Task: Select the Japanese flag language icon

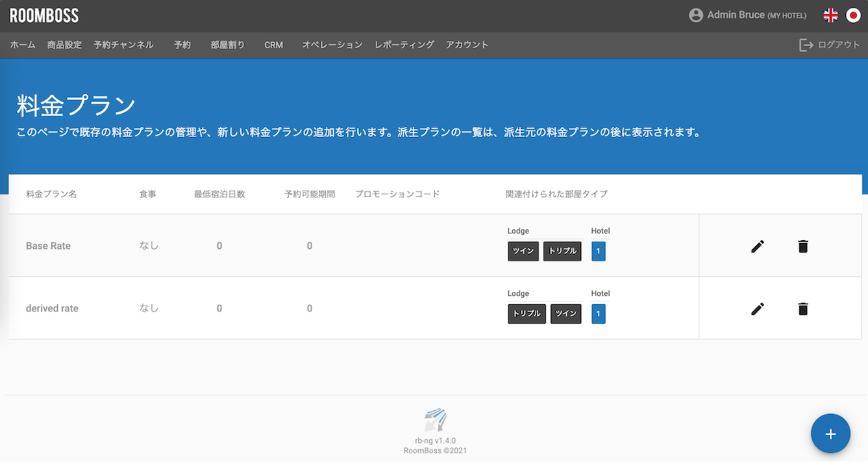Action: click(853, 15)
